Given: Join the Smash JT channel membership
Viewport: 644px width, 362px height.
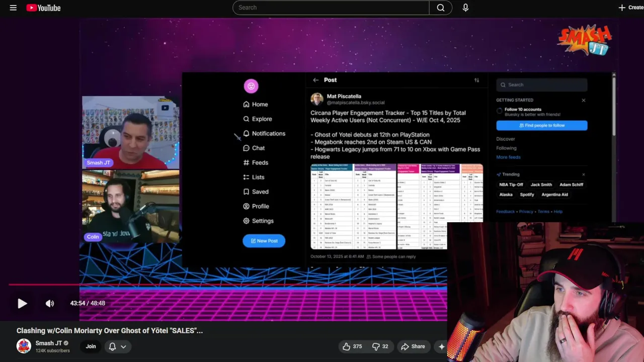Looking at the screenshot, I should pyautogui.click(x=91, y=346).
